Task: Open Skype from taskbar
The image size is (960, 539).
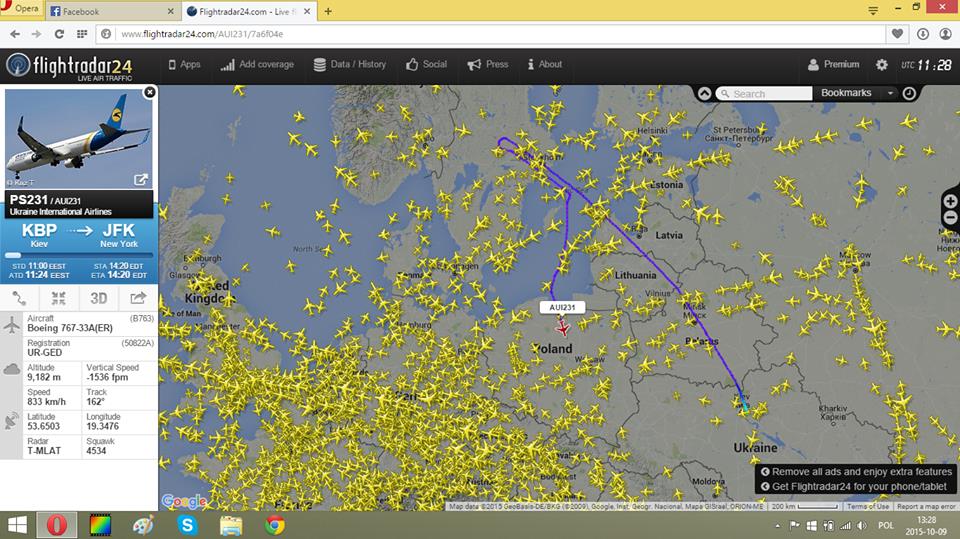Action: 187,525
